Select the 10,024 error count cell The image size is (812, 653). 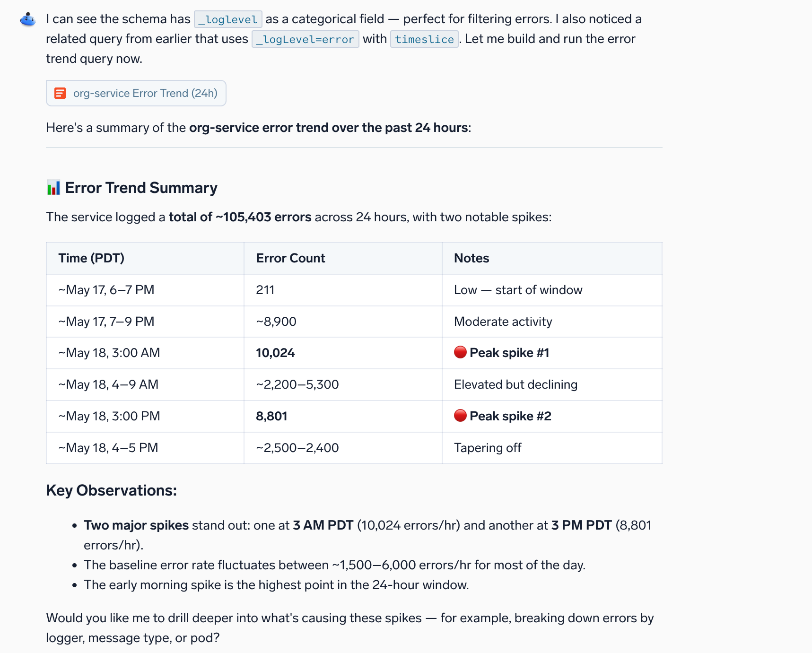[x=343, y=353]
